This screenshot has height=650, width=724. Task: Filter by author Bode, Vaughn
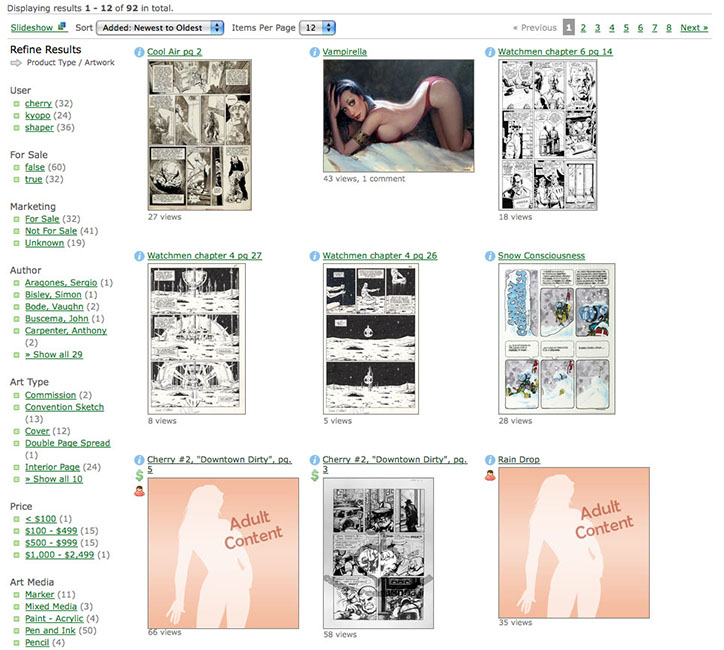click(x=54, y=307)
